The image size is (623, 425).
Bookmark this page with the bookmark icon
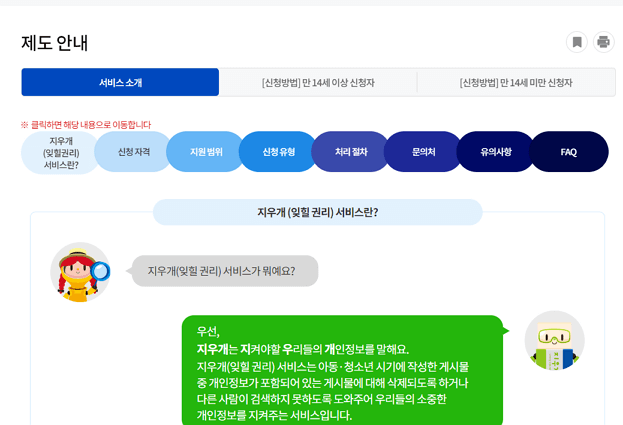click(577, 42)
